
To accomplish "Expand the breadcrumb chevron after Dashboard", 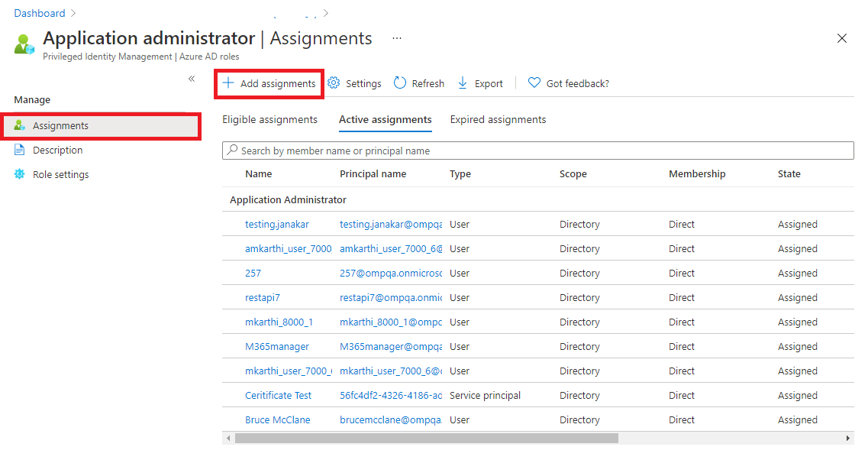I will tap(73, 12).
